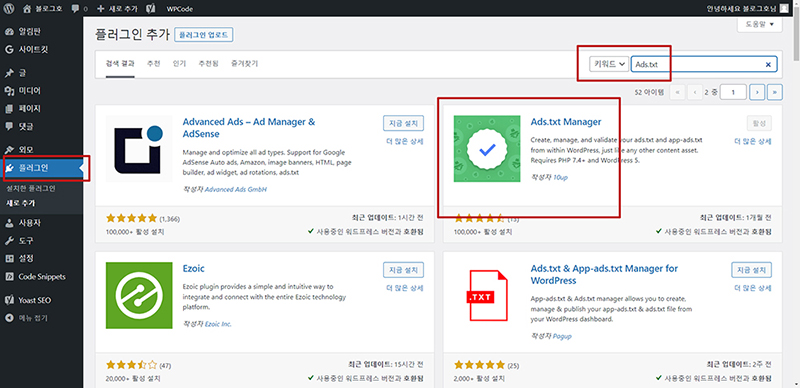View 더 많은 상세 for App-ads.txt Manager
The width and height of the screenshot is (800, 388).
click(x=753, y=288)
